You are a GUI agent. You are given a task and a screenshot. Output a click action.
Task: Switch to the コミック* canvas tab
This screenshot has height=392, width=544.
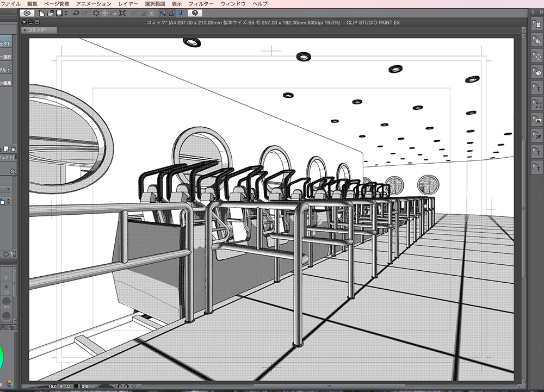(39, 30)
